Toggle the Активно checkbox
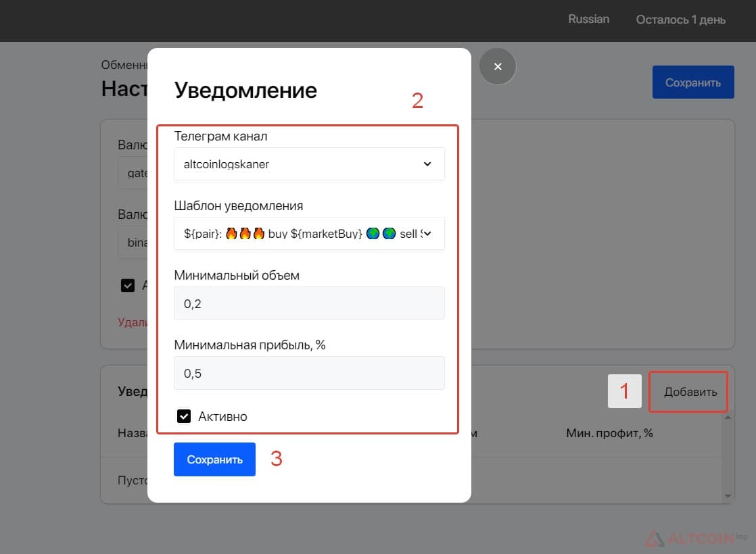The width and height of the screenshot is (756, 554). (x=184, y=416)
